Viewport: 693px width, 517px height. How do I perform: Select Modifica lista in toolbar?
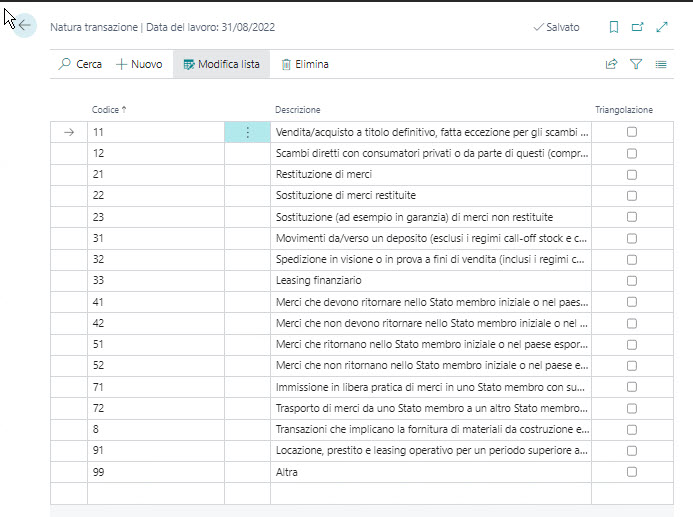(221, 64)
